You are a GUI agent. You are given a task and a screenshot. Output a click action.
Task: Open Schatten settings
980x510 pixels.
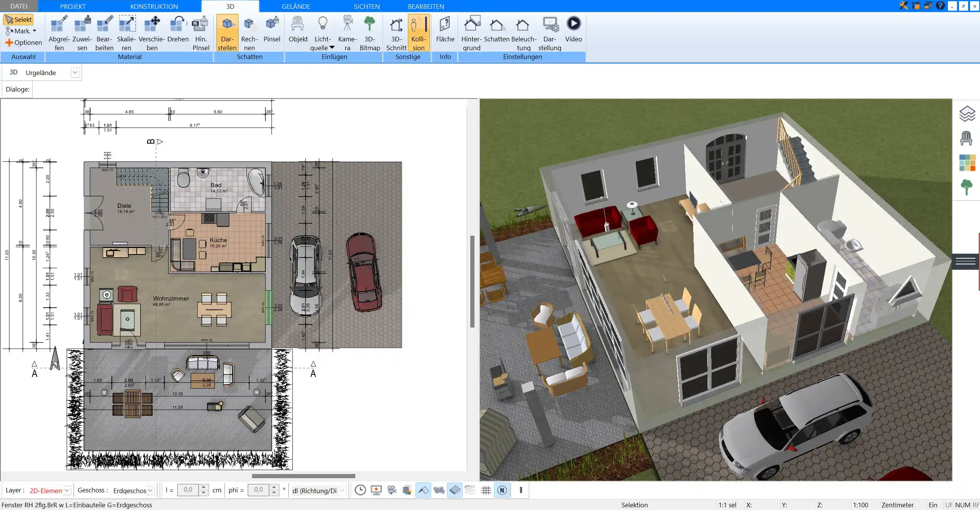pos(497,30)
